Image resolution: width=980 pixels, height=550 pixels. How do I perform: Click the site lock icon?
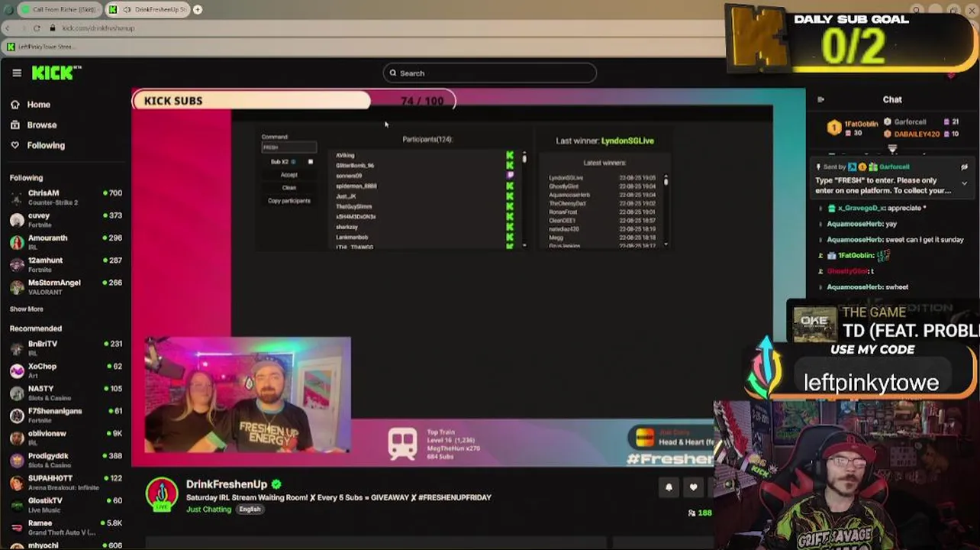[x=52, y=28]
